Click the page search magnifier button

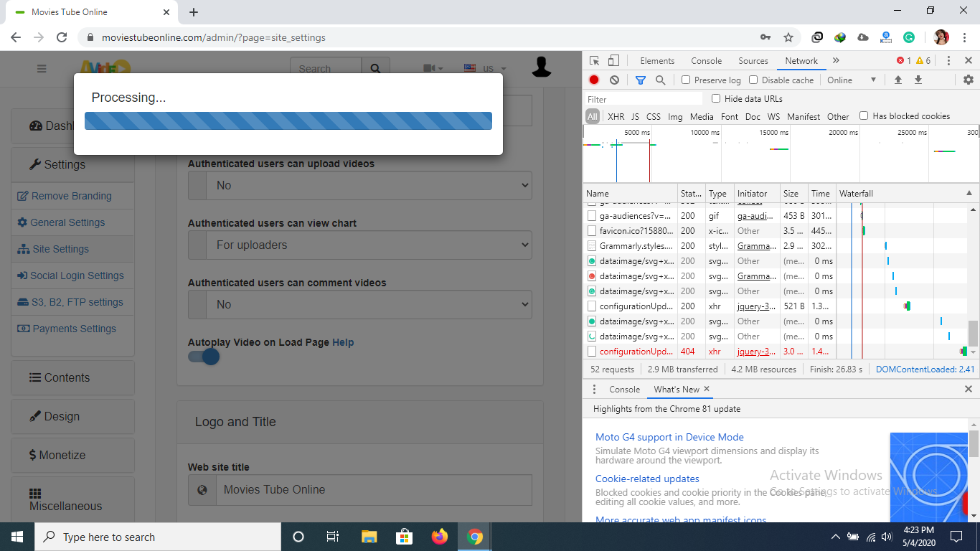[x=375, y=69]
